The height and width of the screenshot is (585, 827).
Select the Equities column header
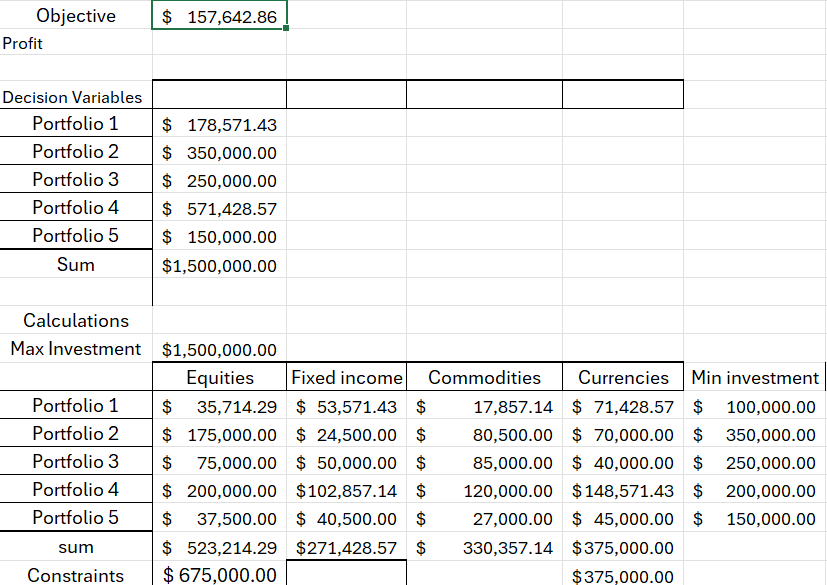tap(219, 377)
